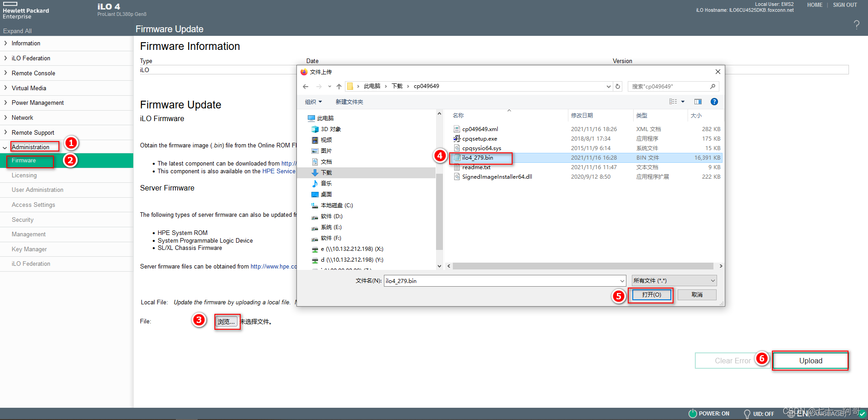Expand the Power Management section

(x=38, y=103)
